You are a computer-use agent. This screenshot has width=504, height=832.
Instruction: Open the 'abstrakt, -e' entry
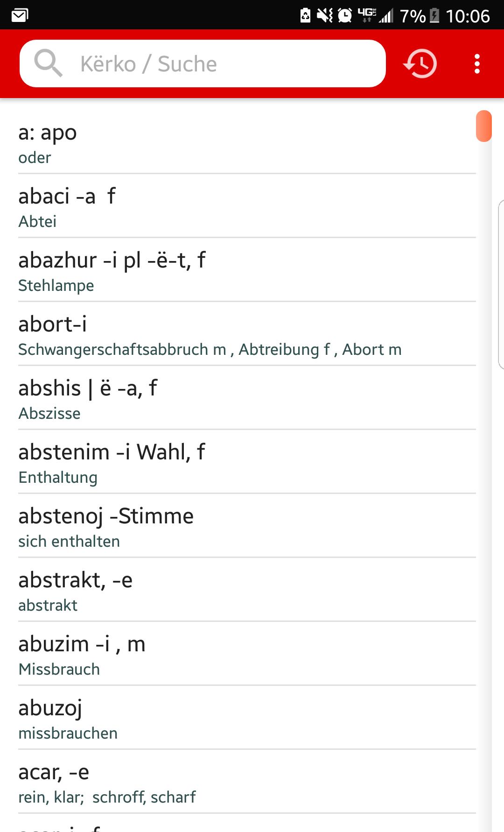(247, 590)
